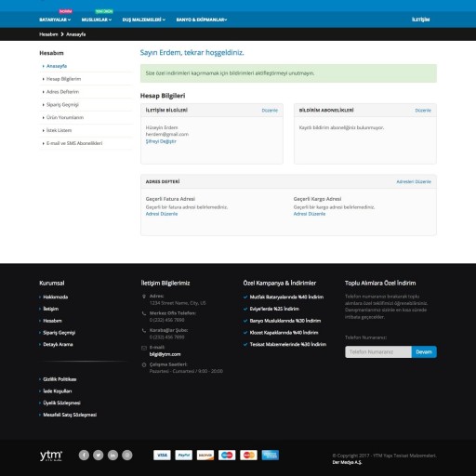Image resolution: width=476 pixels, height=476 pixels.
Task: Open the Facebook social icon
Action: (84, 455)
